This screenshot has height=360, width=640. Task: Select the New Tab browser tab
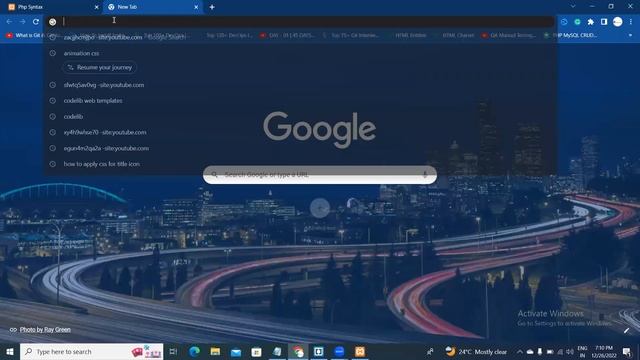pos(153,7)
